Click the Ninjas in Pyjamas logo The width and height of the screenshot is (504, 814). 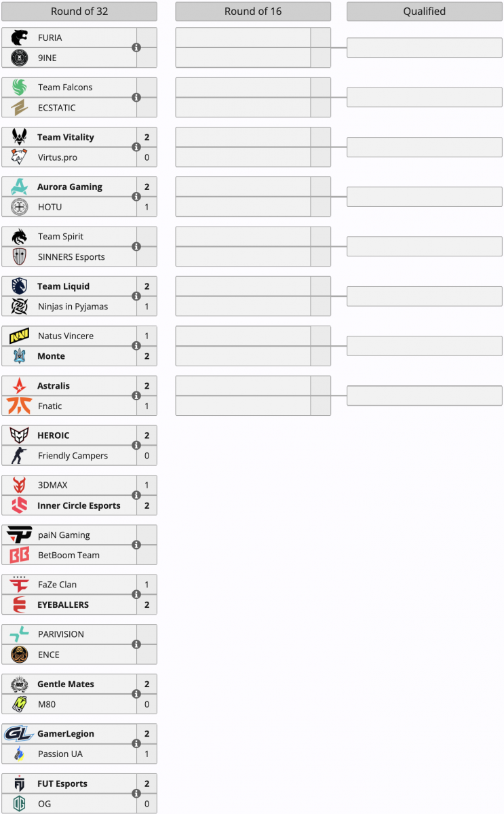click(19, 307)
